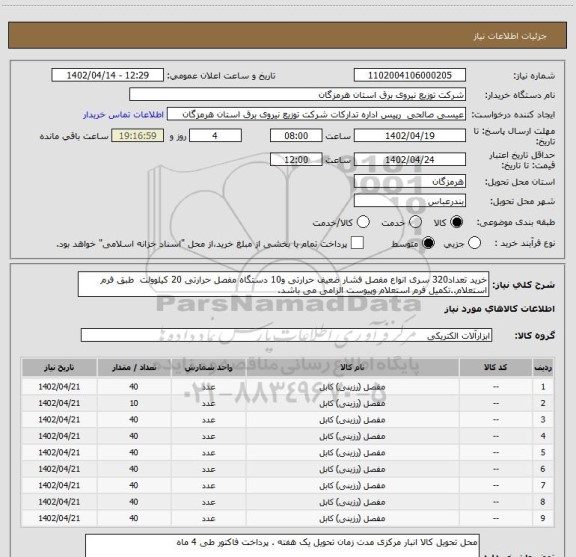Screen dimensions: 576x557
Task: Select the خدمت radio button
Action: 415,222
